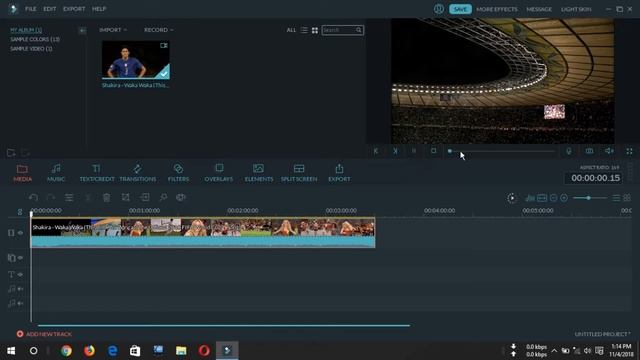The width and height of the screenshot is (640, 360).
Task: Collapse the album sidebar arrow
Action: (x=82, y=31)
